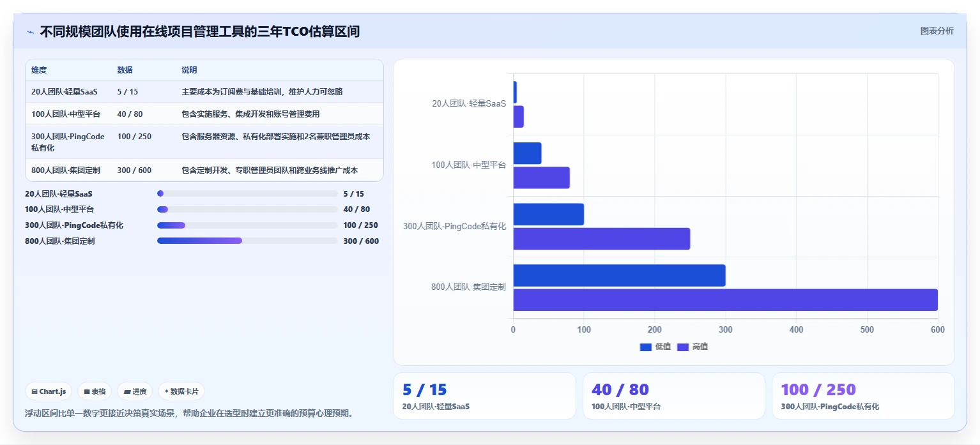Click the high-value bar for 20人团队·轻量SaaS
This screenshot has height=445, width=980.
point(519,117)
